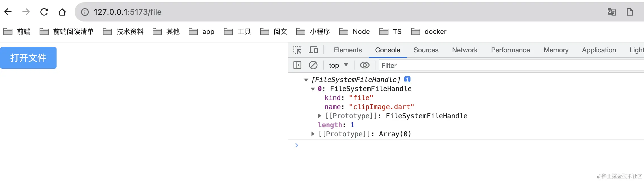This screenshot has height=181, width=644.
Task: Switch to the Console tab
Action: pos(388,50)
